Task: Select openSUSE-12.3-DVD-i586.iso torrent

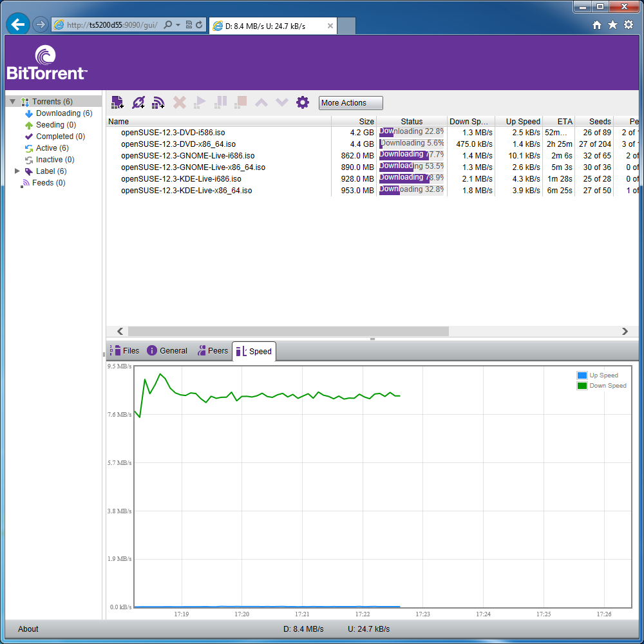Action: click(173, 132)
